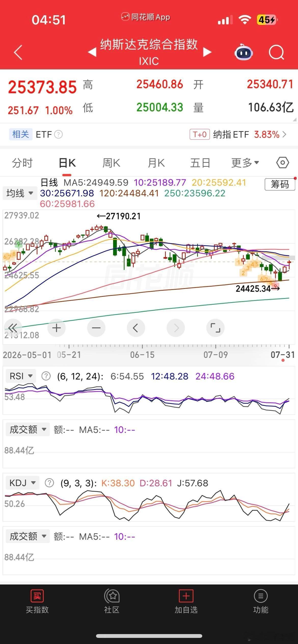Tap the back arrow in header
Screen dimensions: 298x644
pyautogui.click(x=18, y=52)
